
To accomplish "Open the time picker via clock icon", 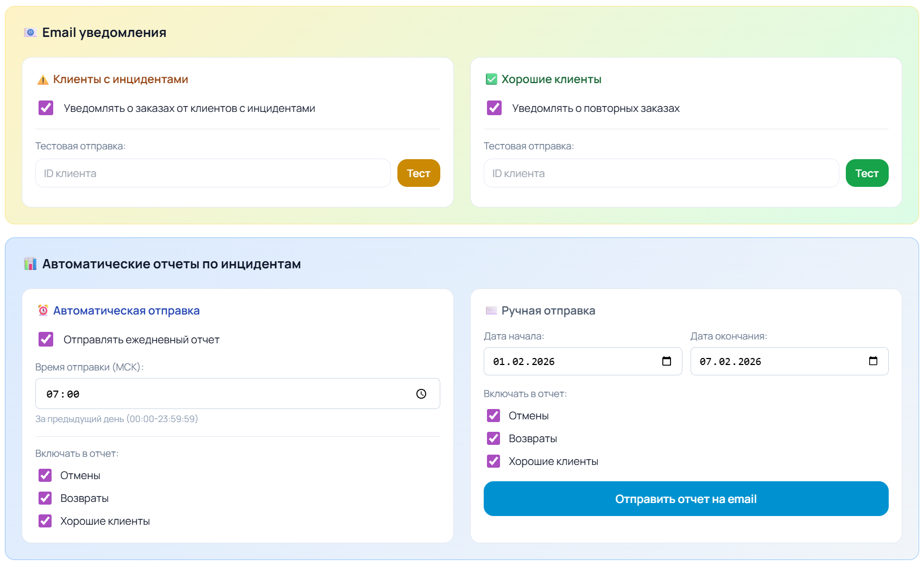I will click(421, 394).
